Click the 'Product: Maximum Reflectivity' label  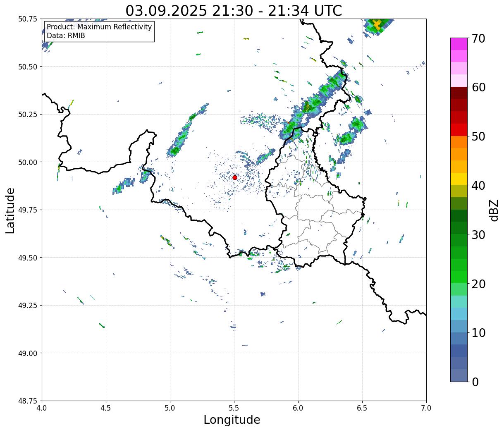[99, 27]
